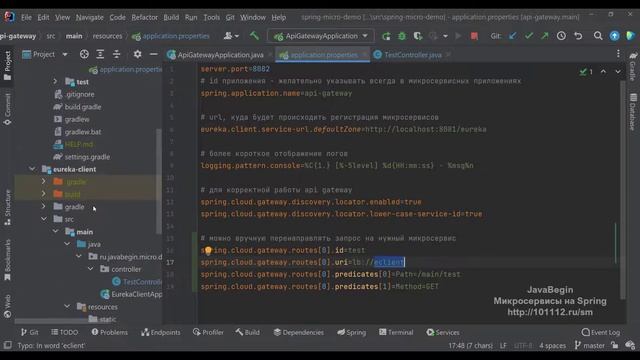640x360 pixels.
Task: Click the IDE update arrow icon
Action: pyautogui.click(x=614, y=36)
